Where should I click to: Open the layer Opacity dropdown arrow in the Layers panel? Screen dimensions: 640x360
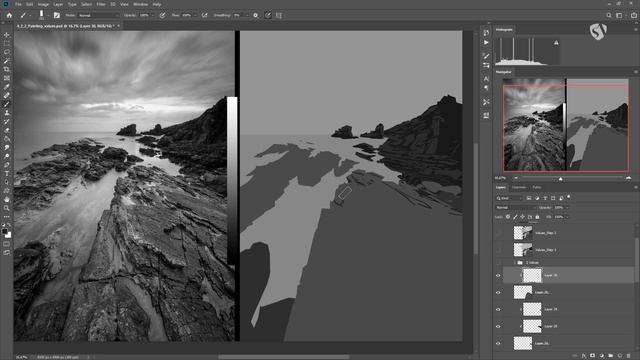[566, 207]
